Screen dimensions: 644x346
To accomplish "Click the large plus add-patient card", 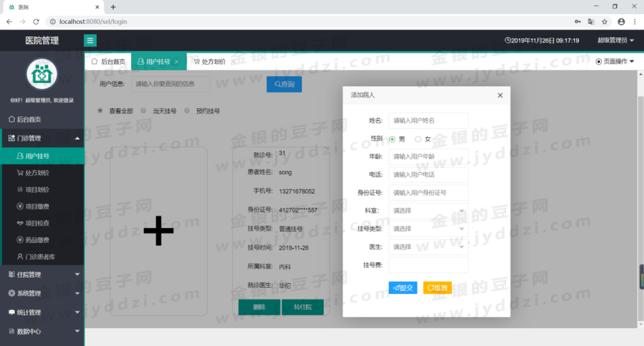I will tap(159, 231).
